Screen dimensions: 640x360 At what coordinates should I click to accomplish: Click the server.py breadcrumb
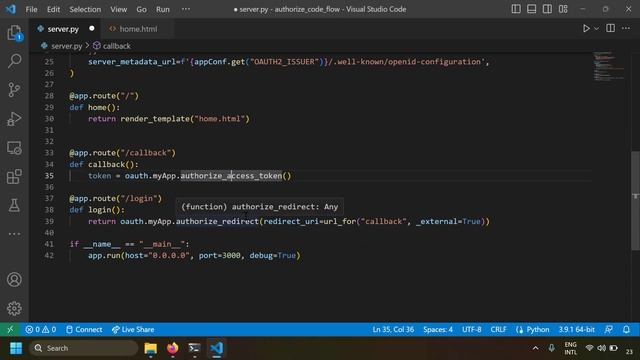[x=67, y=46]
